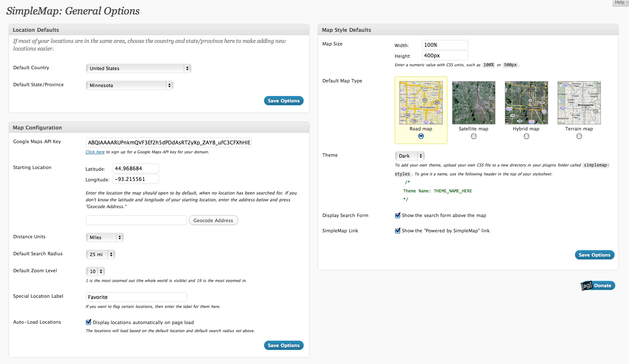Click the Geocode Address button

point(213,220)
